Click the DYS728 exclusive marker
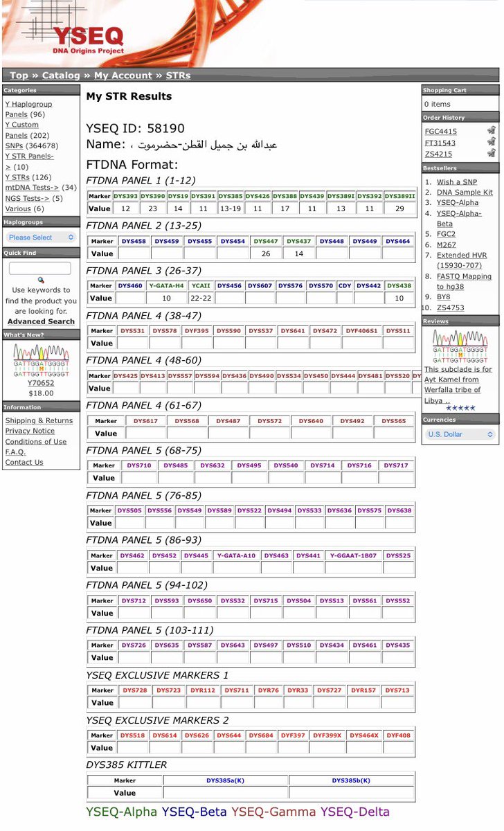Image resolution: width=504 pixels, height=831 pixels. (135, 690)
